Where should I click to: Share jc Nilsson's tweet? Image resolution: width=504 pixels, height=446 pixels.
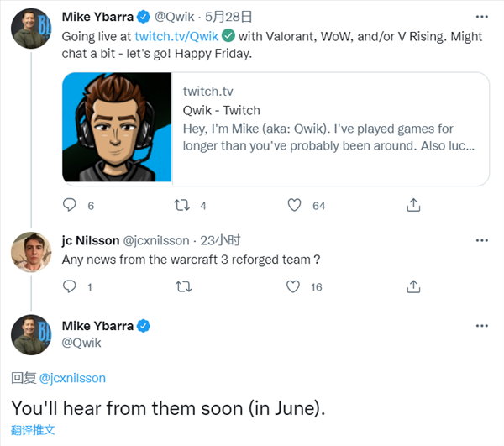pyautogui.click(x=413, y=286)
